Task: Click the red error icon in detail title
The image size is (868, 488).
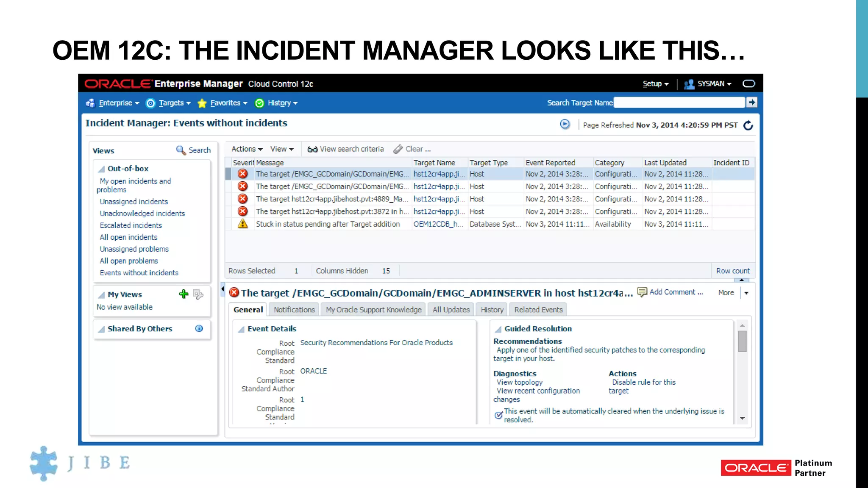Action: [x=234, y=292]
